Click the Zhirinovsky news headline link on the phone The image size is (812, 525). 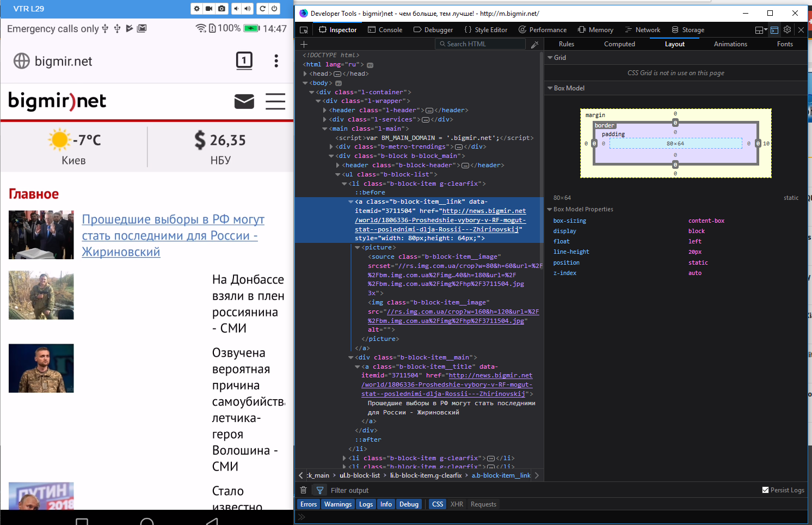click(173, 235)
